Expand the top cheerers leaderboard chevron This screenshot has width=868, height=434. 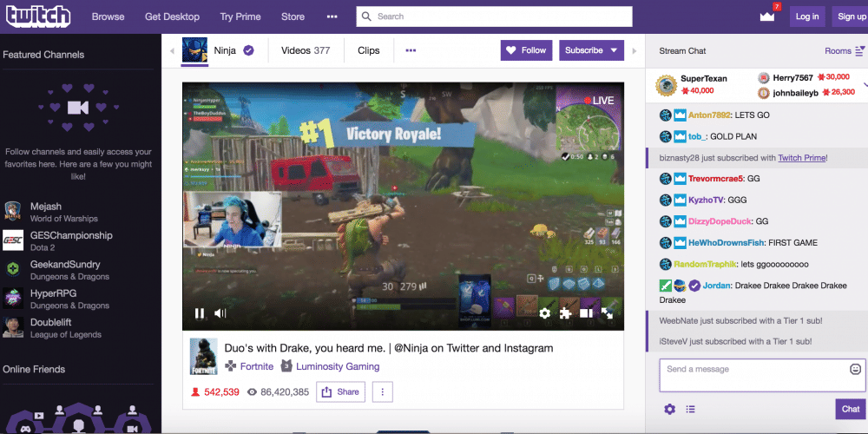pos(865,85)
